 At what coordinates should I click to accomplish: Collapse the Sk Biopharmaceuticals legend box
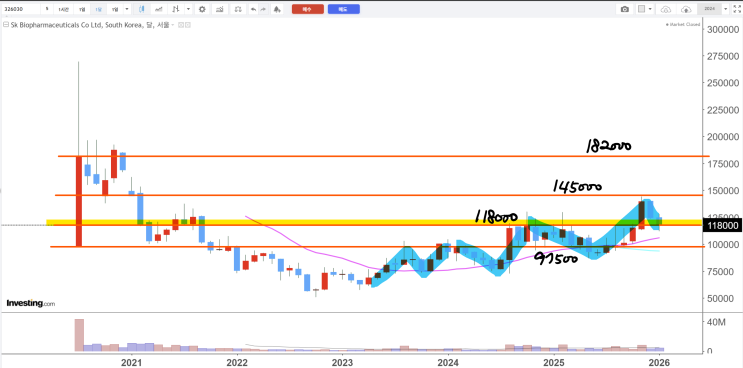click(6, 25)
